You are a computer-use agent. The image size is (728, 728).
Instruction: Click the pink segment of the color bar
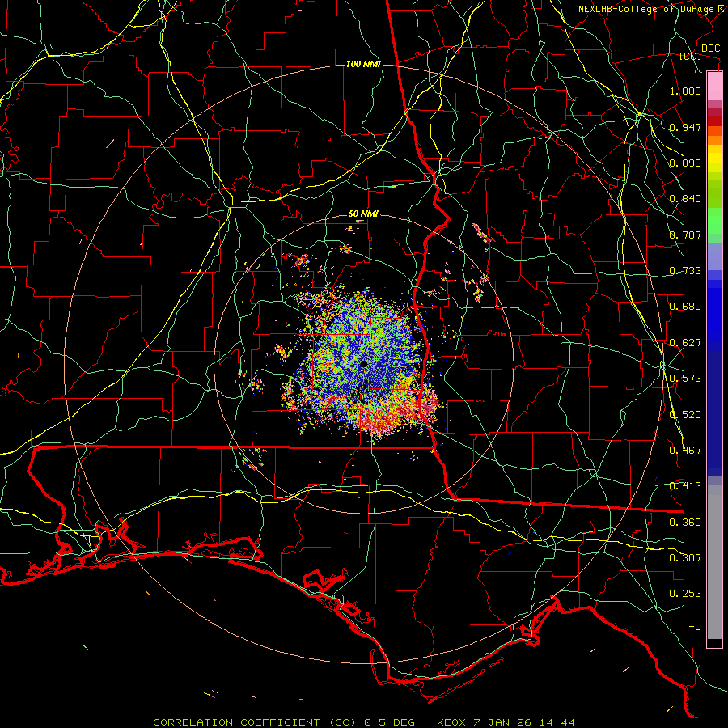click(x=714, y=87)
